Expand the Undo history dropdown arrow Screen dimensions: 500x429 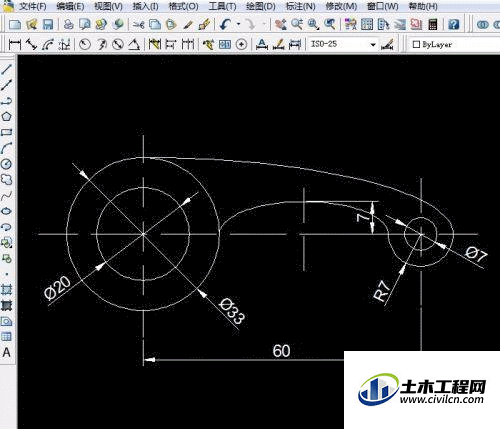238,24
